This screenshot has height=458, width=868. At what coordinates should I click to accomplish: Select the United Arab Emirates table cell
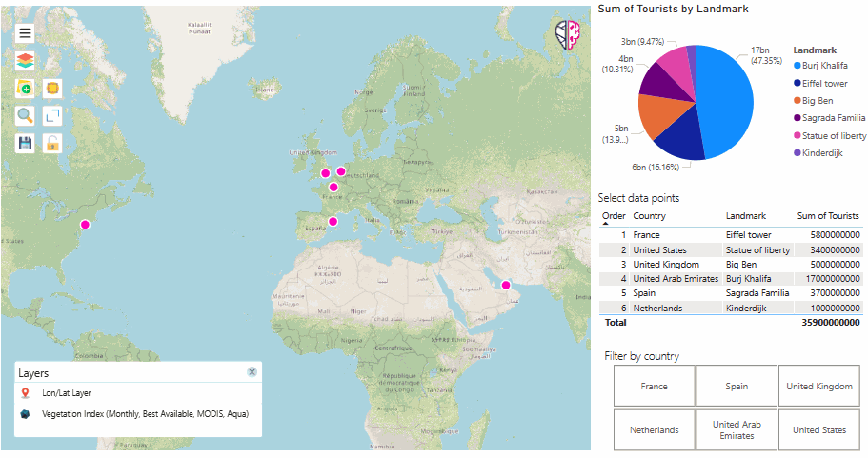coord(676,279)
